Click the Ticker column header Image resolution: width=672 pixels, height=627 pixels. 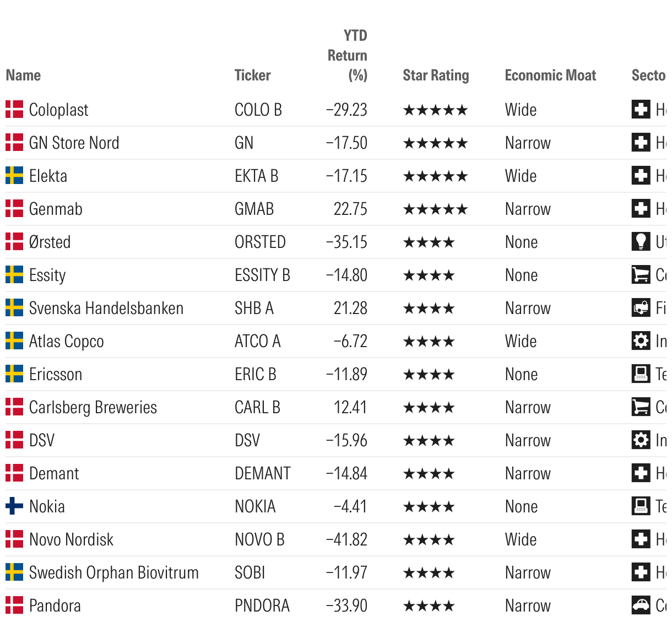tap(252, 75)
